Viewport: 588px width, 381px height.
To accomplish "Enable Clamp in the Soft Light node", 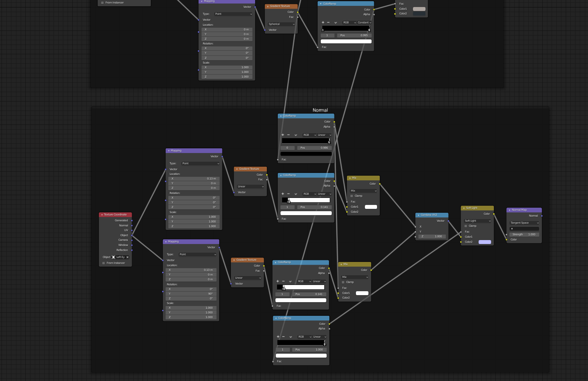I will tap(466, 226).
